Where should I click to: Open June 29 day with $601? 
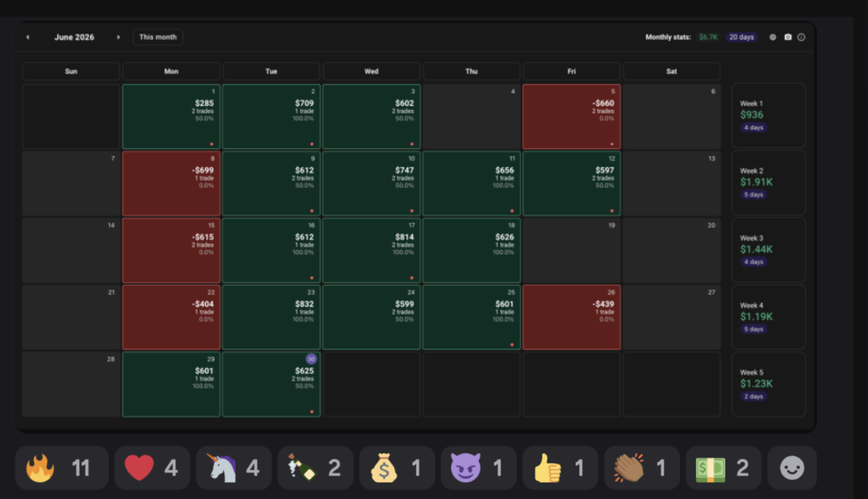tap(171, 384)
